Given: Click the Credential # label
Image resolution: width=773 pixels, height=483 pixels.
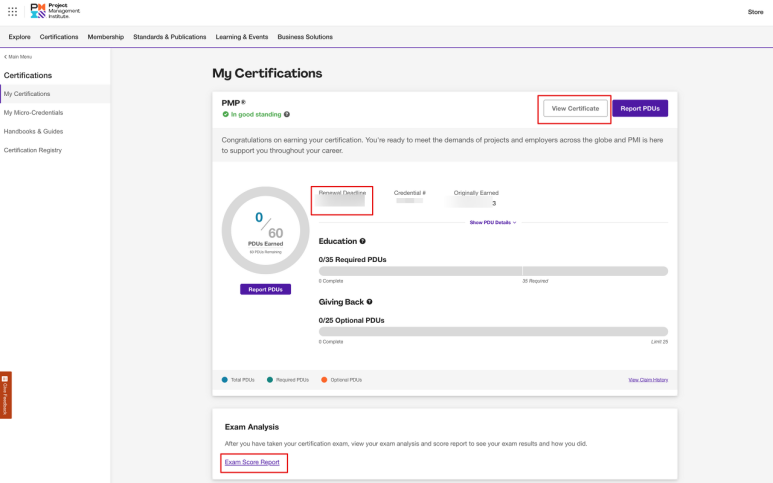Looking at the screenshot, I should [x=410, y=193].
